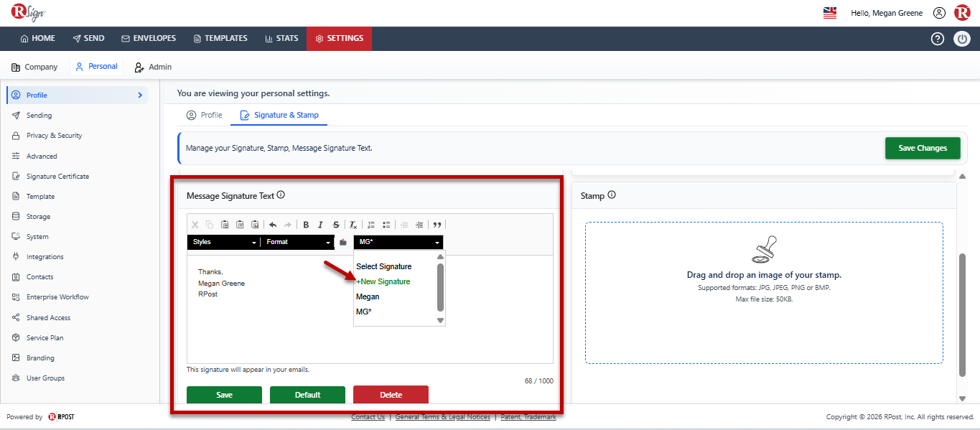Click the Paste icon in editor toolbar
Image resolution: width=980 pixels, height=430 pixels.
coord(225,225)
